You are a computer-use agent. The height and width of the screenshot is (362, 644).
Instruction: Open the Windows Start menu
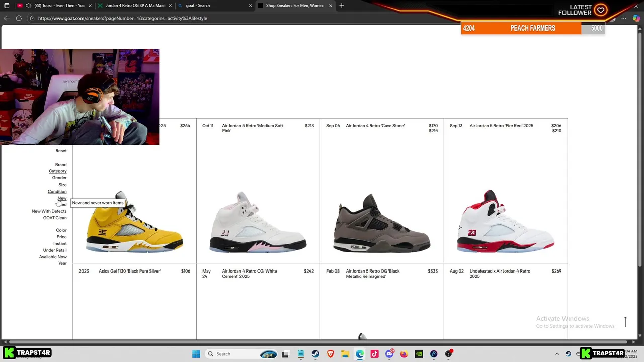[196, 354]
